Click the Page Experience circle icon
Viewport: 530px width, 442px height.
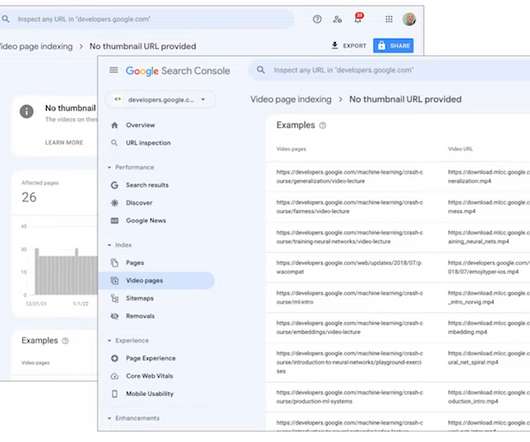pyautogui.click(x=115, y=358)
